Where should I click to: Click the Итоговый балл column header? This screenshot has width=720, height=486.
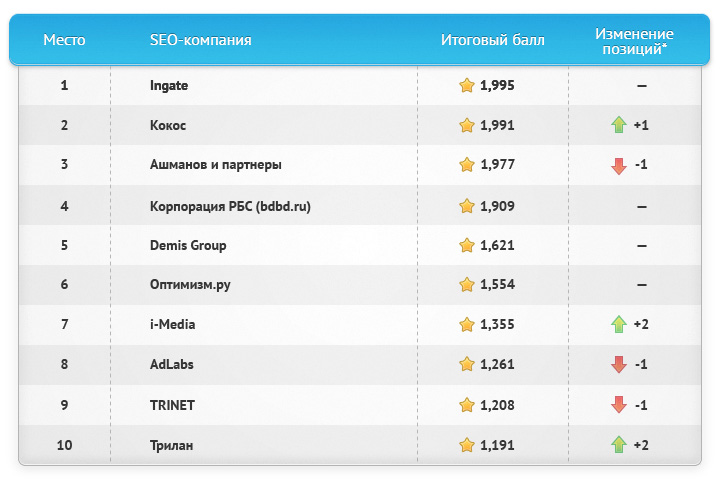point(493,41)
